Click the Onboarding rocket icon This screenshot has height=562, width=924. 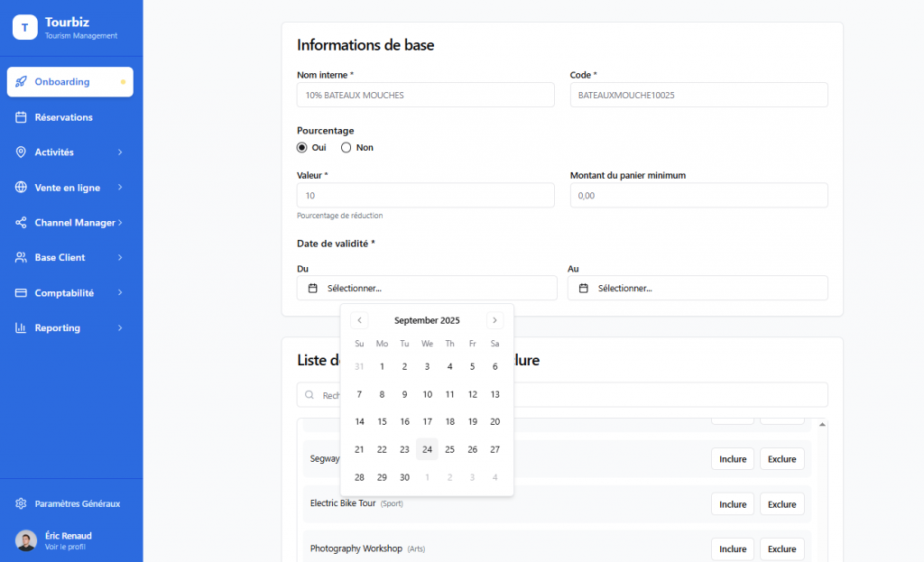pyautogui.click(x=21, y=82)
